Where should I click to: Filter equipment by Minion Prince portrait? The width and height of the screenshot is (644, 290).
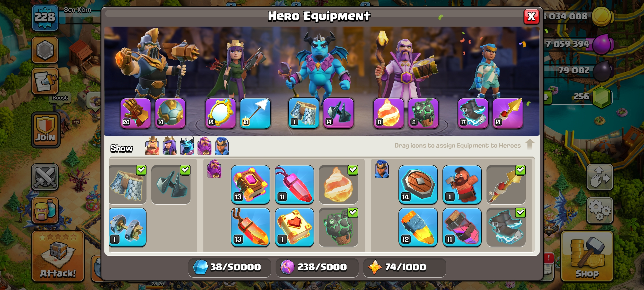tap(187, 146)
